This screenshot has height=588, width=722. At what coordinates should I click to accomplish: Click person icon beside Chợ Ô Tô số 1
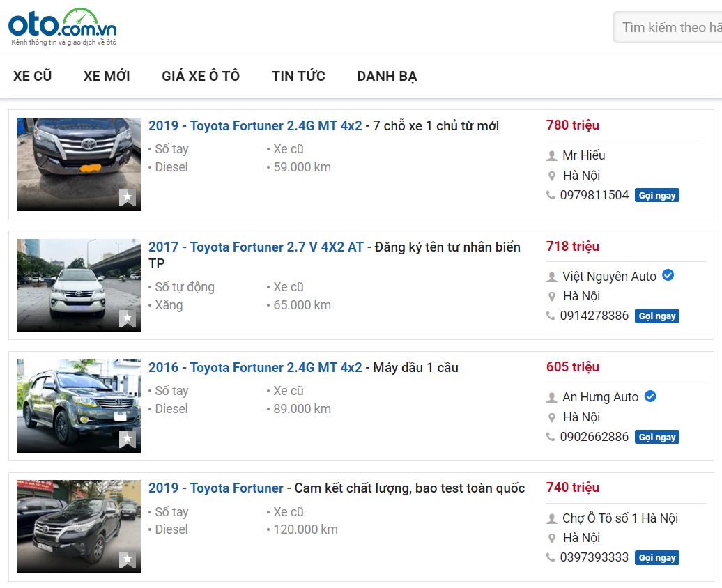pyautogui.click(x=552, y=519)
